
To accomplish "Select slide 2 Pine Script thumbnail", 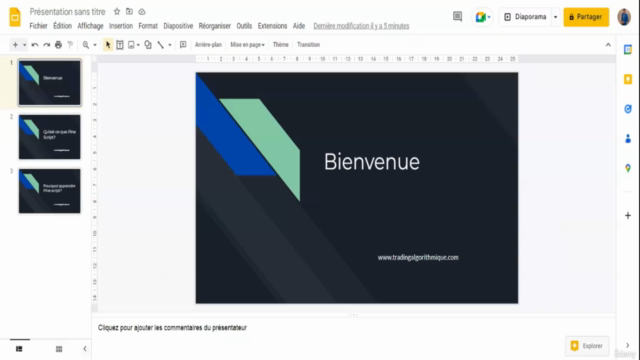I will 49,137.
